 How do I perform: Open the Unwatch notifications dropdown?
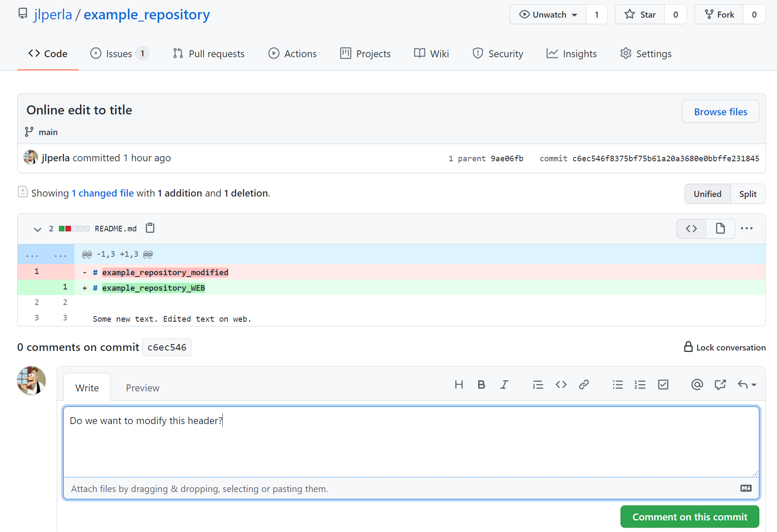coord(548,15)
